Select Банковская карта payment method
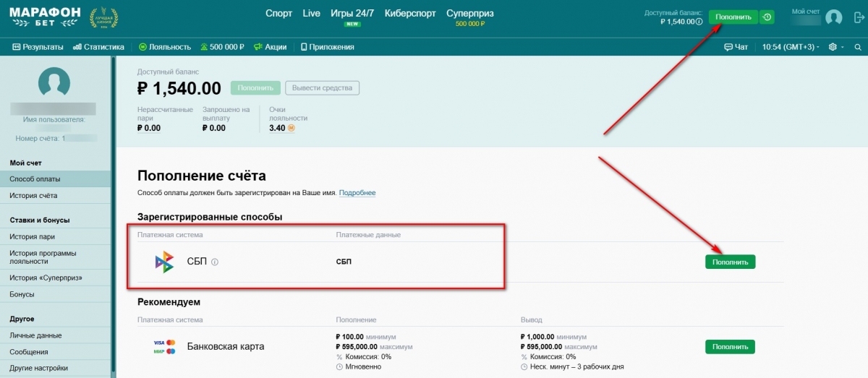 [x=226, y=347]
